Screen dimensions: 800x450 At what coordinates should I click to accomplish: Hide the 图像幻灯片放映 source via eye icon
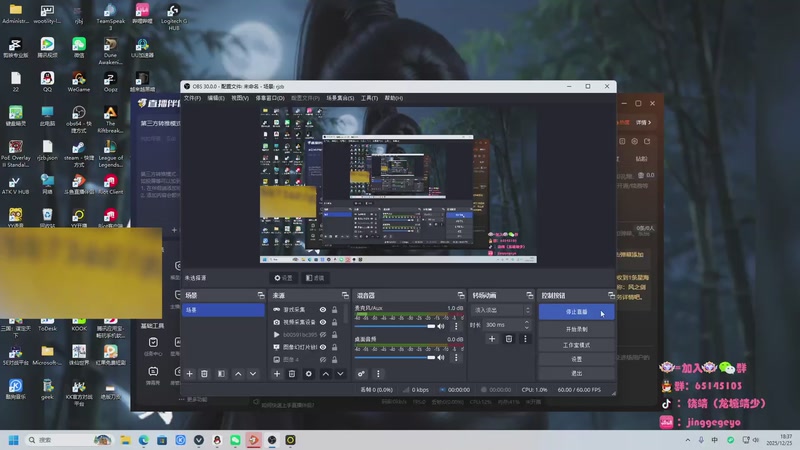coord(323,347)
